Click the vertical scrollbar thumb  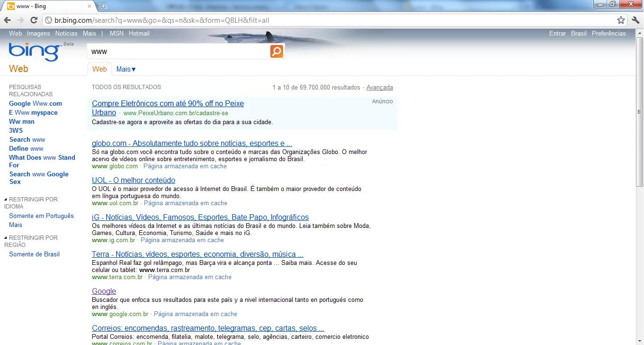[639, 112]
